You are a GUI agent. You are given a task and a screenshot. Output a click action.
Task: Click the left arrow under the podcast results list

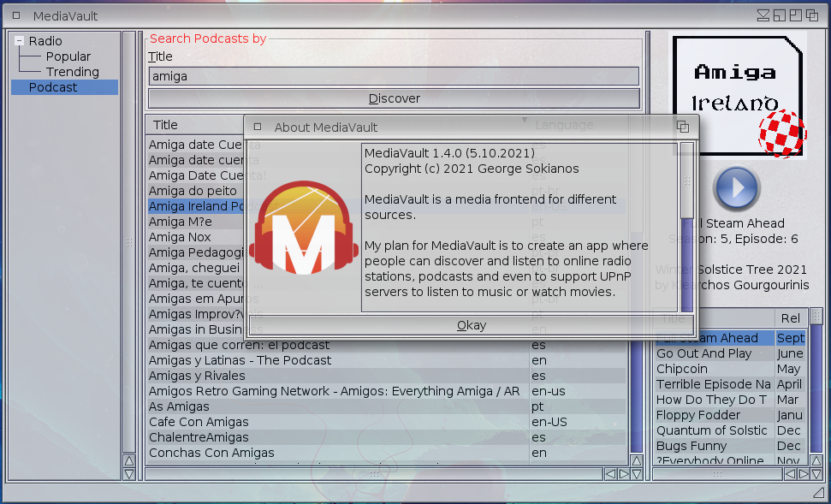click(610, 474)
